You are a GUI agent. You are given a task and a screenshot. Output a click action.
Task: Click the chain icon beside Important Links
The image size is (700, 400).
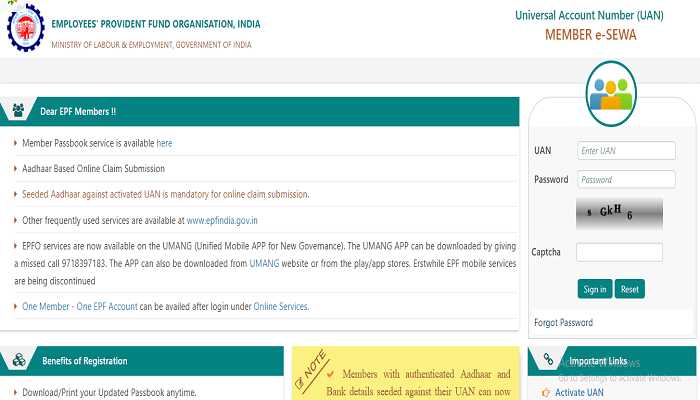pyautogui.click(x=548, y=361)
